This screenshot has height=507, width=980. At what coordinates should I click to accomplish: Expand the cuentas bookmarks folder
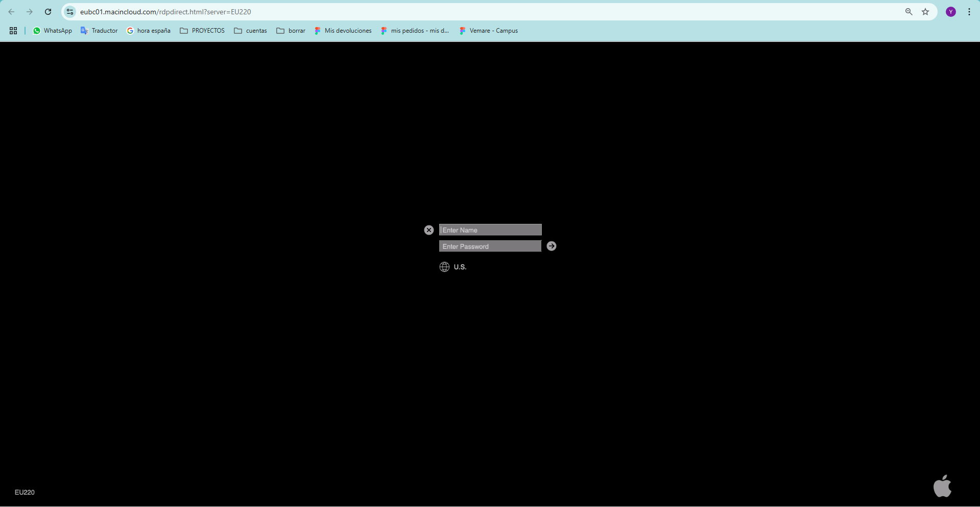click(x=250, y=31)
